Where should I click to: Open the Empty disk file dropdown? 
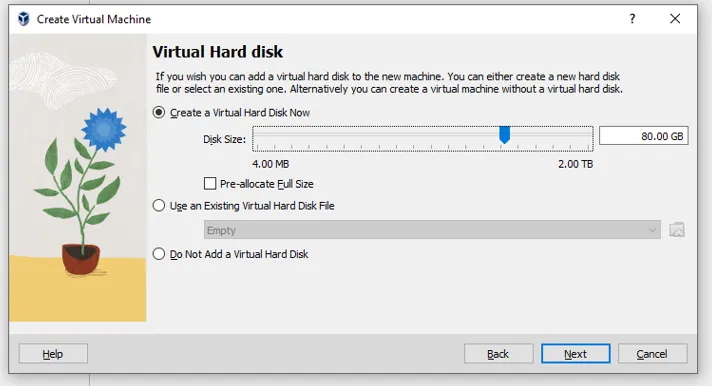click(x=432, y=230)
